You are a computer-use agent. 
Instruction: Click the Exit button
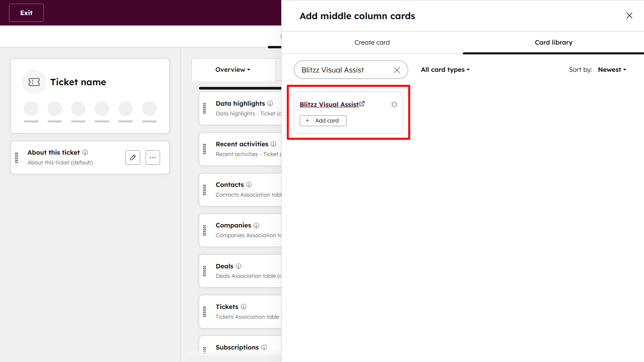click(x=26, y=13)
